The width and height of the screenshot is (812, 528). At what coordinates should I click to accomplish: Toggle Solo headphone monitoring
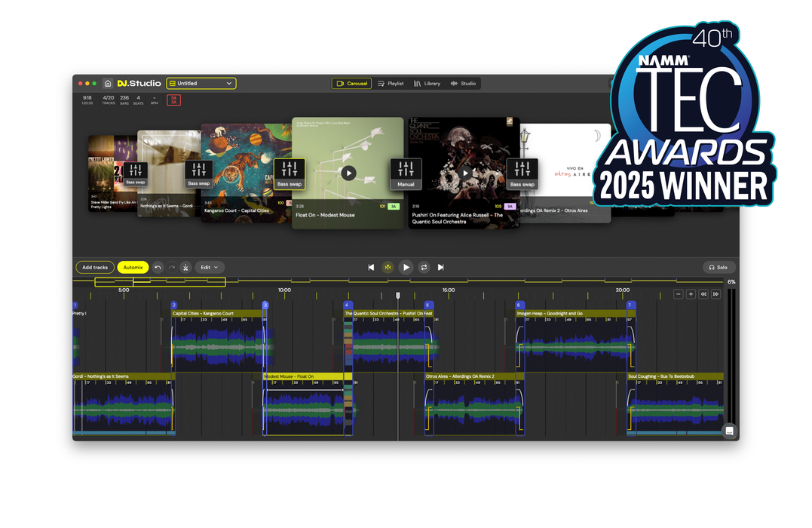point(718,267)
